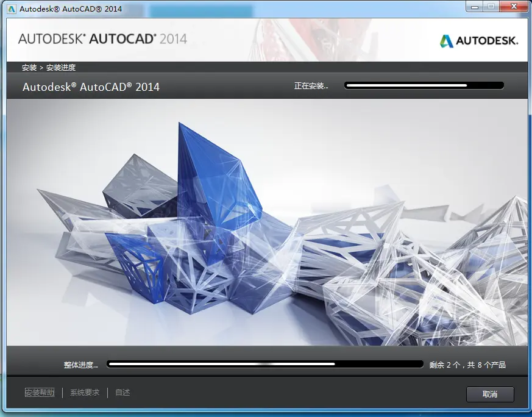The image size is (532, 417).
Task: Click the overall progress bar (整体进度)
Action: 265,364
